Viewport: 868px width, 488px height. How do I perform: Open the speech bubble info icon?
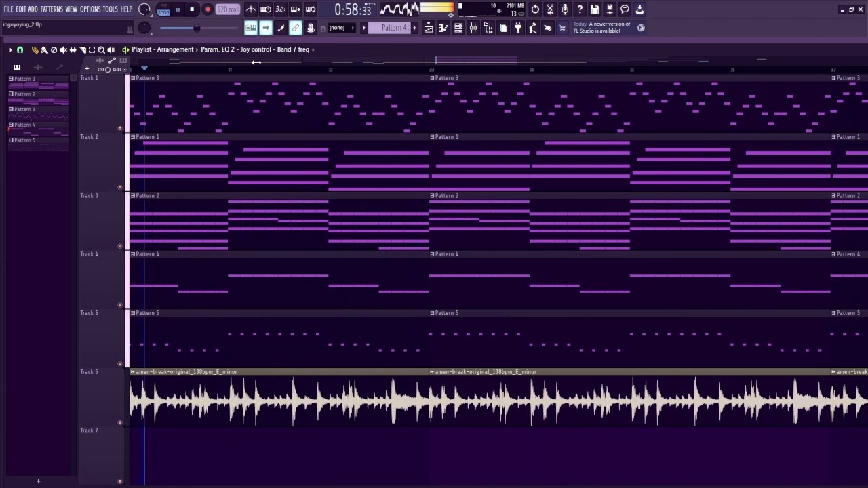pyautogui.click(x=625, y=9)
